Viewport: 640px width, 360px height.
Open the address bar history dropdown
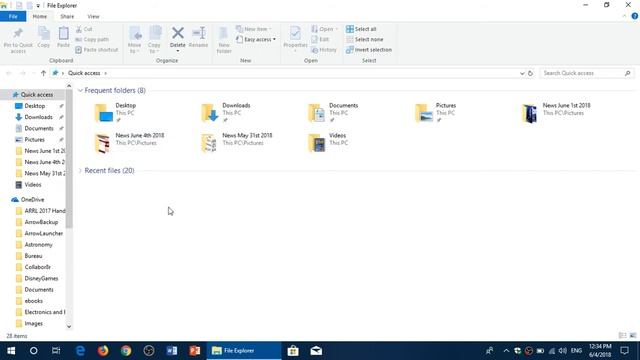point(522,73)
